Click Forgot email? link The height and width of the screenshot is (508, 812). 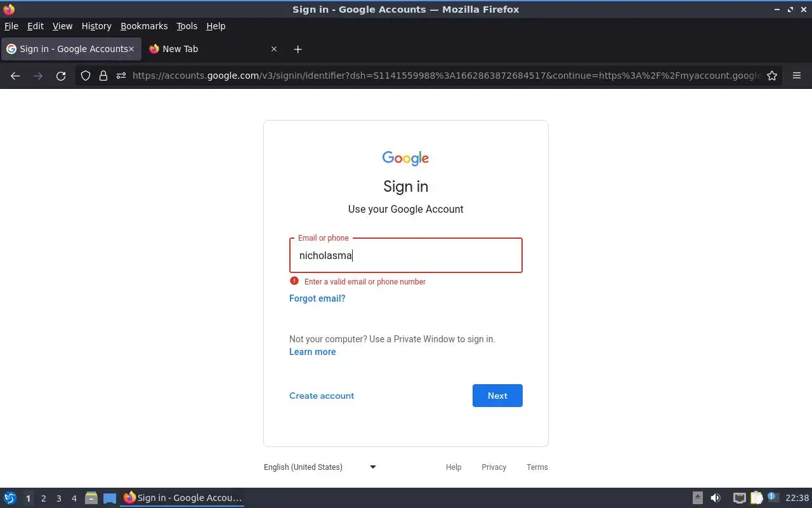(317, 298)
